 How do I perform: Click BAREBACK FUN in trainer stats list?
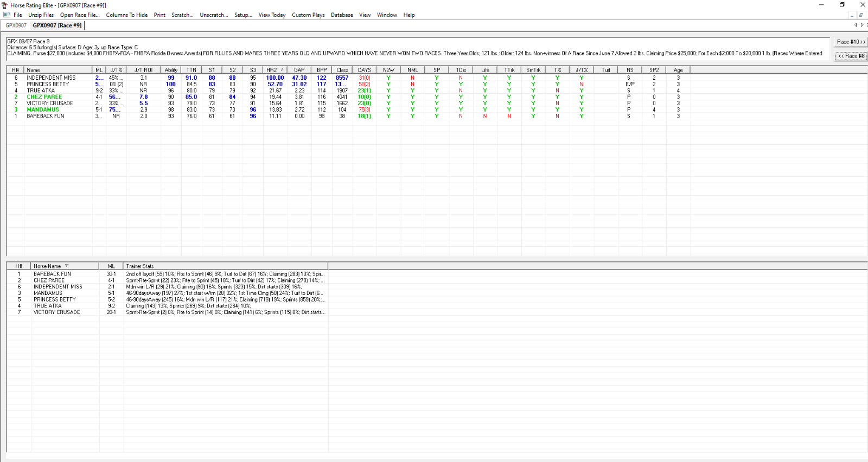52,274
